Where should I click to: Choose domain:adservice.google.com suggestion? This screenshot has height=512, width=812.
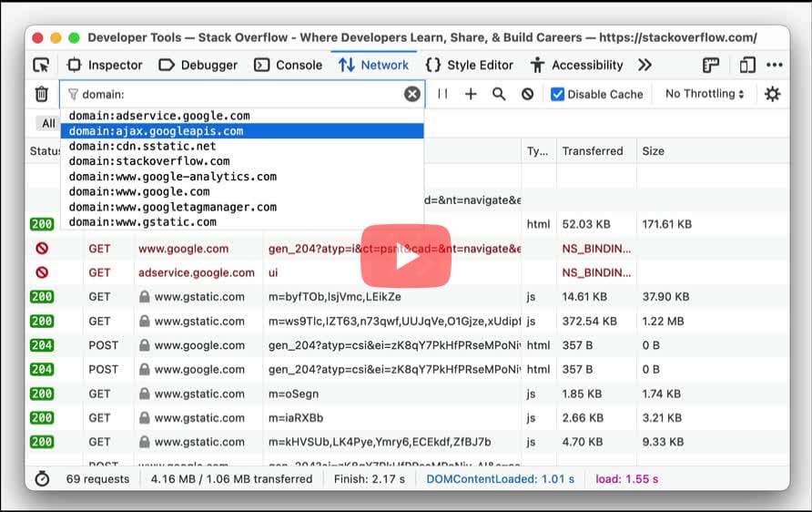[x=242, y=116]
